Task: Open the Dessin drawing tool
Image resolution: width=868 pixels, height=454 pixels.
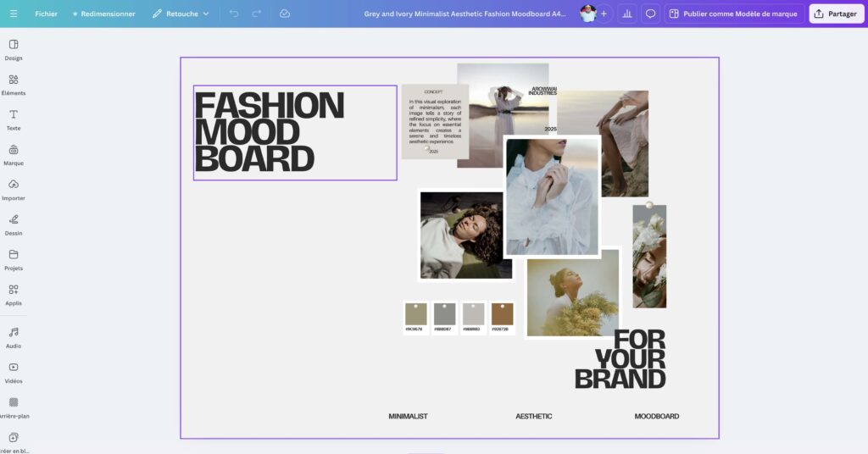Action: coord(14,224)
